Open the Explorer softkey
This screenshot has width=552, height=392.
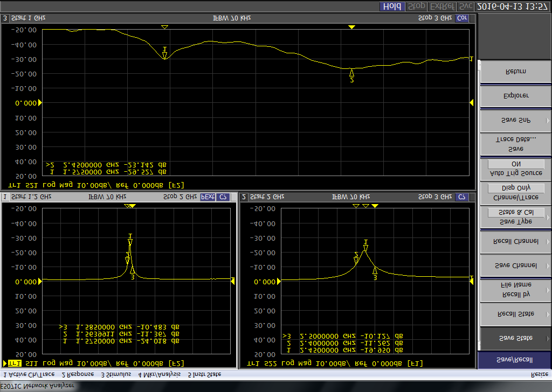515,96
